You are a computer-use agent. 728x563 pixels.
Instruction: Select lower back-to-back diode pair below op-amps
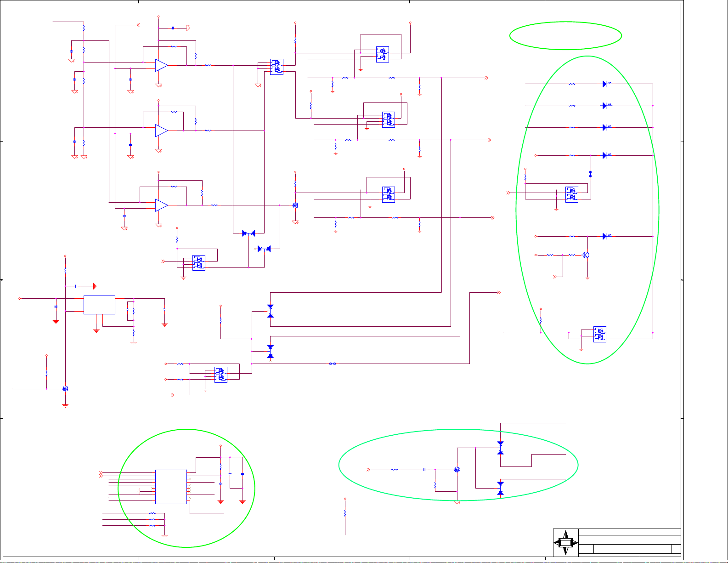point(264,249)
